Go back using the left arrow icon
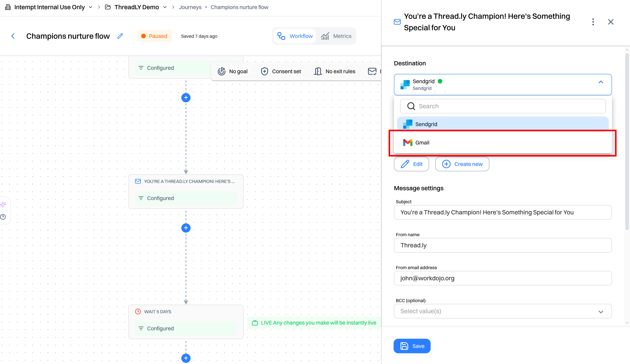 [x=13, y=36]
